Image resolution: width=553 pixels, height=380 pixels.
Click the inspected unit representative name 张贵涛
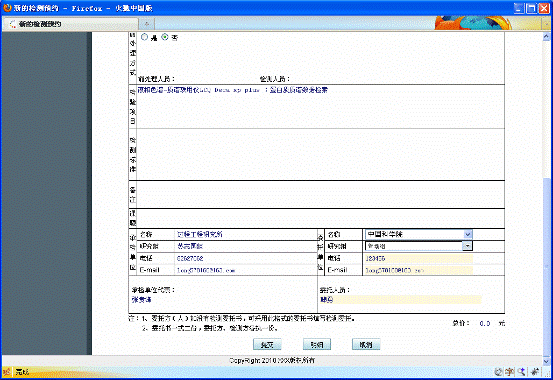pyautogui.click(x=141, y=300)
